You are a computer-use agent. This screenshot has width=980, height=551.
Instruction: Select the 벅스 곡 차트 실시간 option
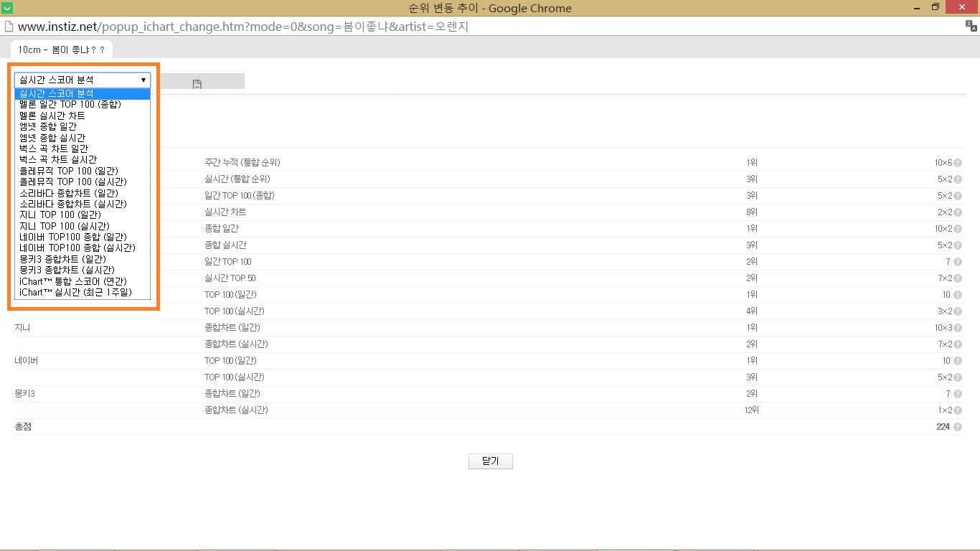[x=83, y=159]
